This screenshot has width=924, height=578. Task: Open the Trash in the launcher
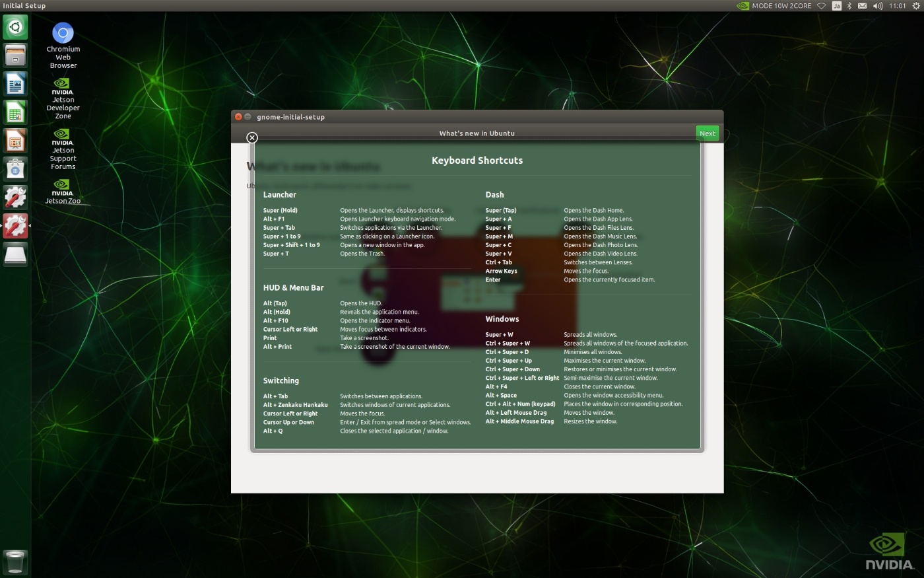coord(15,562)
